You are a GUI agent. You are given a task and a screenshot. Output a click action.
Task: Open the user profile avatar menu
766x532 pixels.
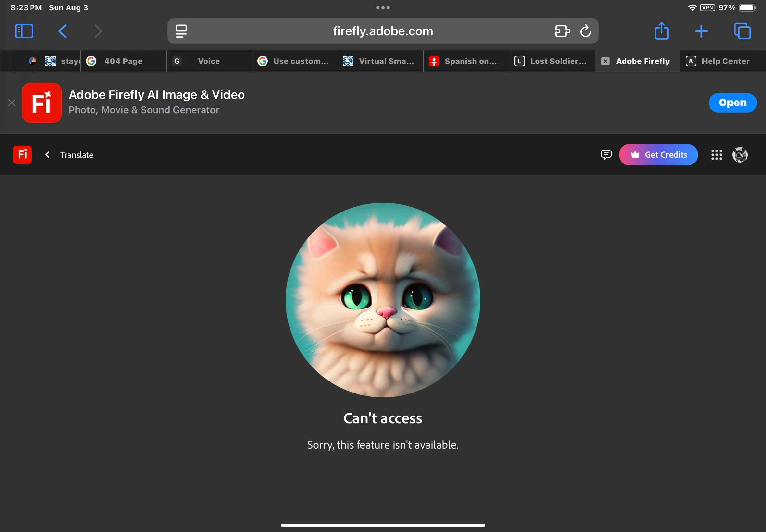(x=740, y=155)
